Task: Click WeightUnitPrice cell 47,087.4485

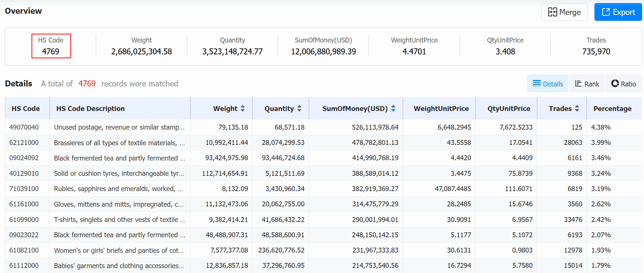Action: coord(453,189)
